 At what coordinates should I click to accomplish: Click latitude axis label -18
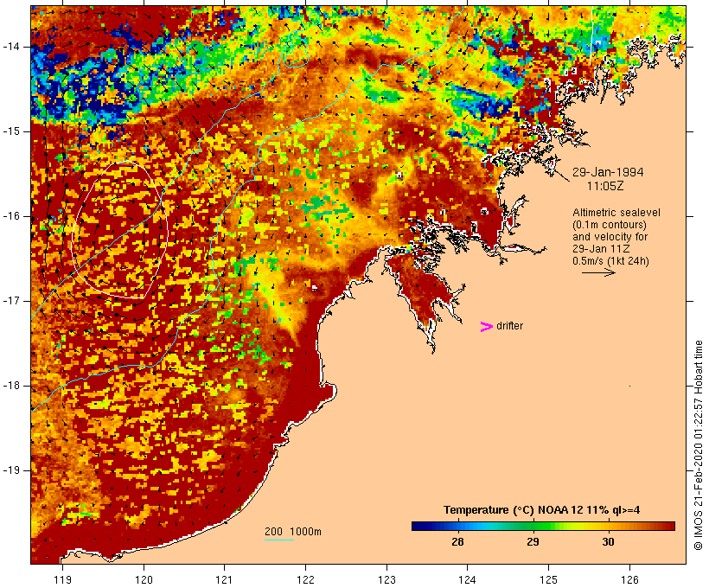click(11, 386)
